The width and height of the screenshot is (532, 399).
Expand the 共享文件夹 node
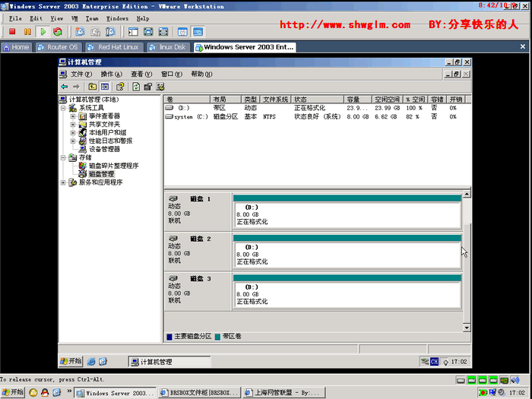click(x=73, y=125)
